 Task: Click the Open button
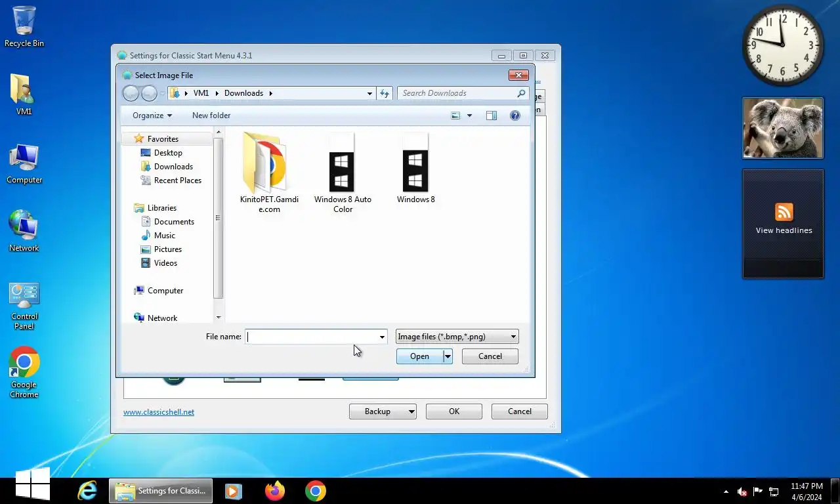[419, 356]
